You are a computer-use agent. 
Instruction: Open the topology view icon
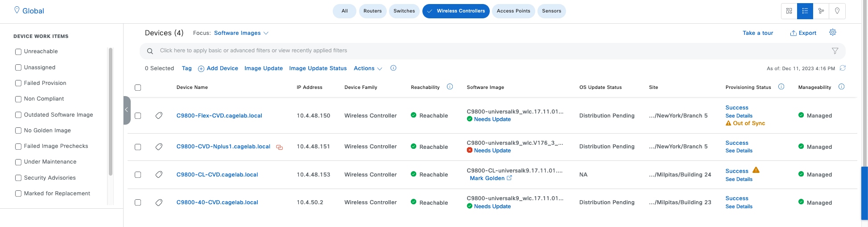pyautogui.click(x=821, y=11)
